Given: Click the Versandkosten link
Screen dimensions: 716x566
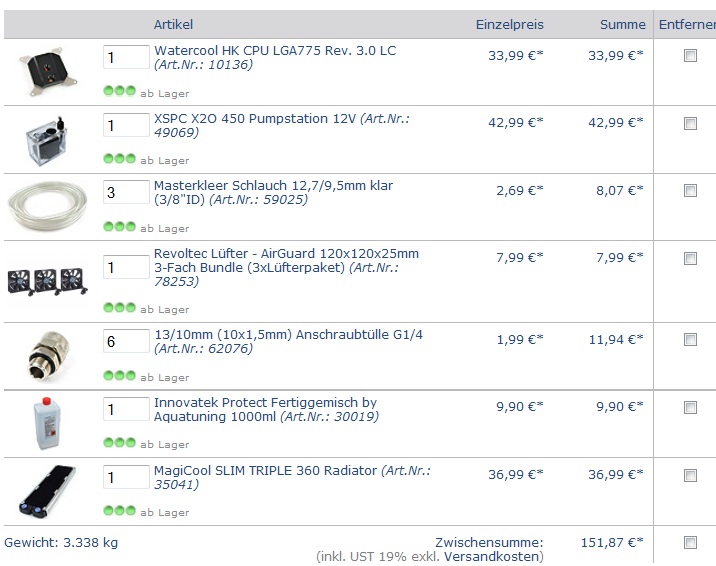Looking at the screenshot, I should pyautogui.click(x=491, y=556).
